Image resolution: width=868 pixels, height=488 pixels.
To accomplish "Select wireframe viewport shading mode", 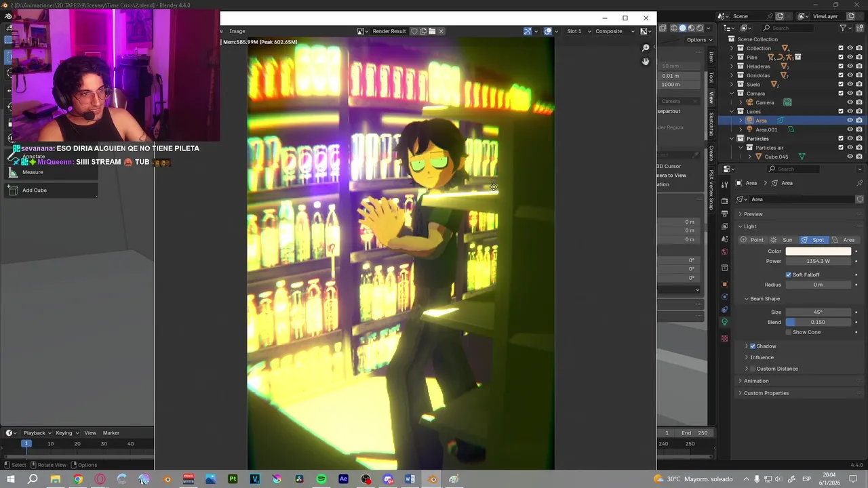I will tap(674, 28).
